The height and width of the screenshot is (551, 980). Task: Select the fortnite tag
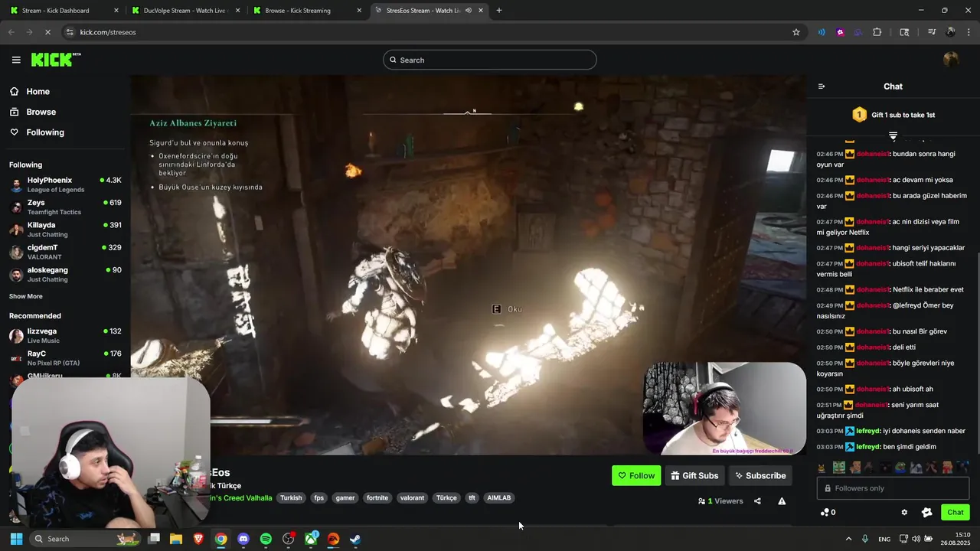[x=377, y=497]
